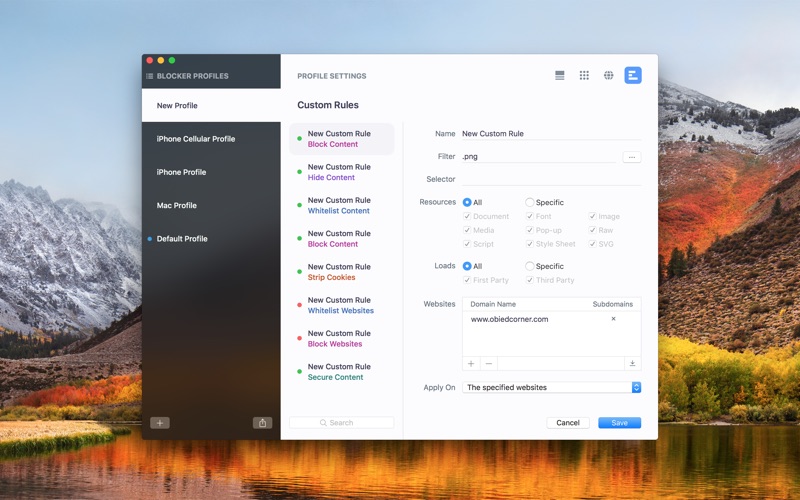Screen dimensions: 800x500
Task: Select Mac Profile in sidebar
Action: click(211, 205)
